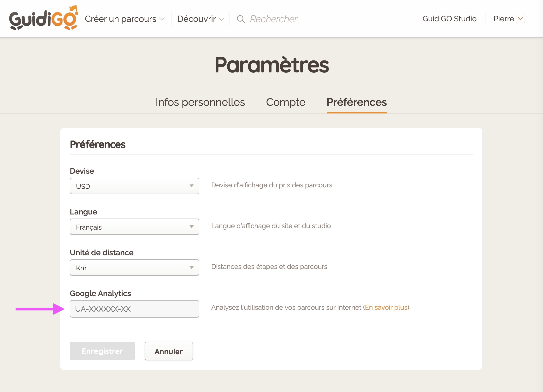Open the Devise USD dropdown
Viewport: 543px width, 392px height.
[134, 186]
